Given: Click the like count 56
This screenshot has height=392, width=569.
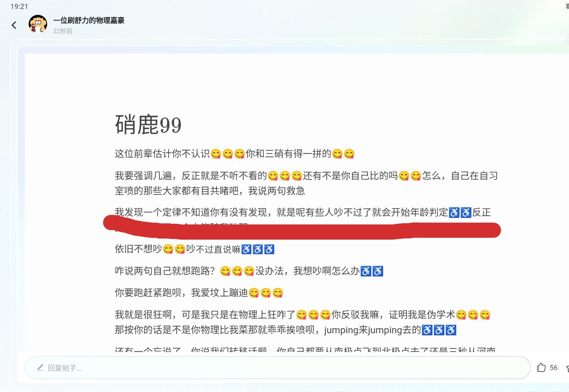Looking at the screenshot, I should point(554,367).
